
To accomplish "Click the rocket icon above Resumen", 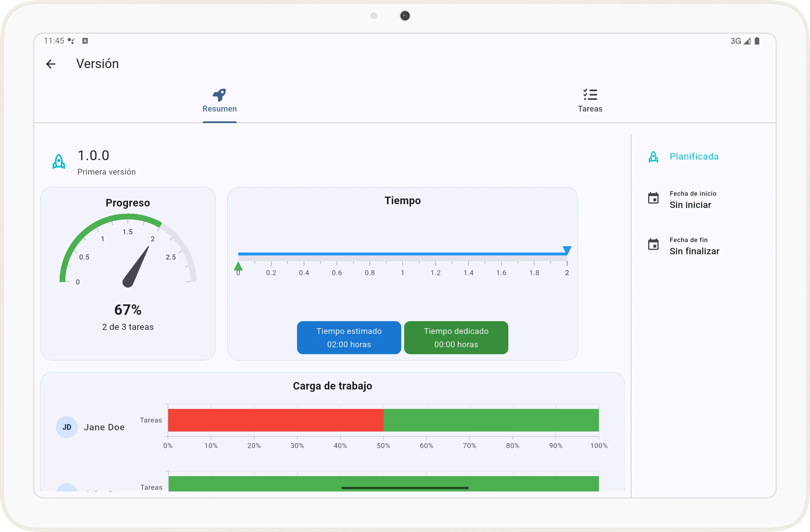I will [x=219, y=95].
